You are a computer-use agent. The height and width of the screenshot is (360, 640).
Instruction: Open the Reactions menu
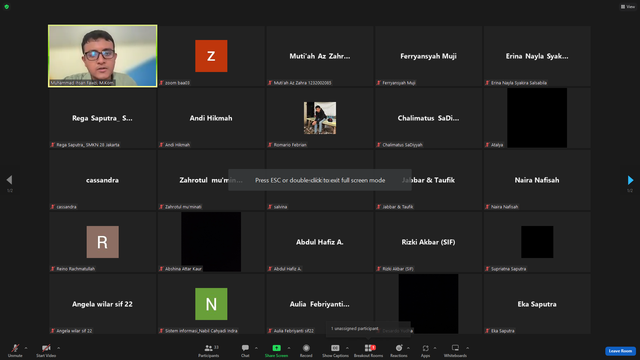pyautogui.click(x=399, y=350)
